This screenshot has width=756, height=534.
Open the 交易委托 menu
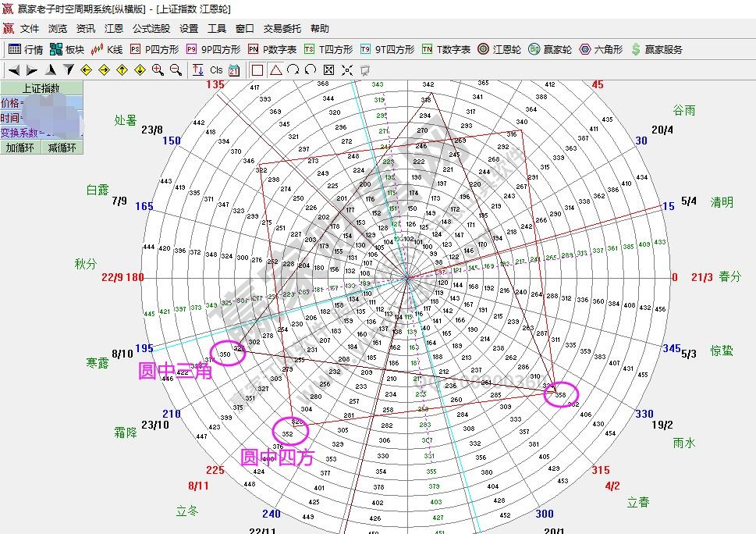282,29
